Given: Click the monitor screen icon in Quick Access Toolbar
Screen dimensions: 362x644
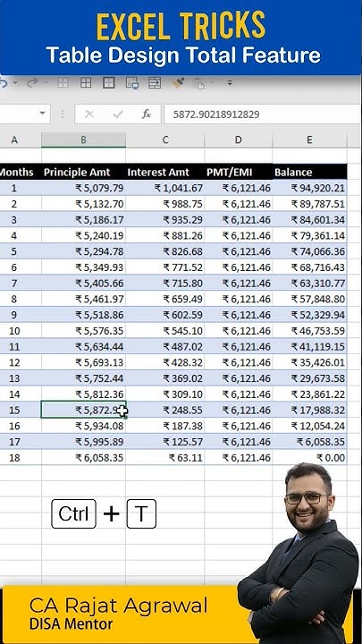Looking at the screenshot, I should coord(131,83).
